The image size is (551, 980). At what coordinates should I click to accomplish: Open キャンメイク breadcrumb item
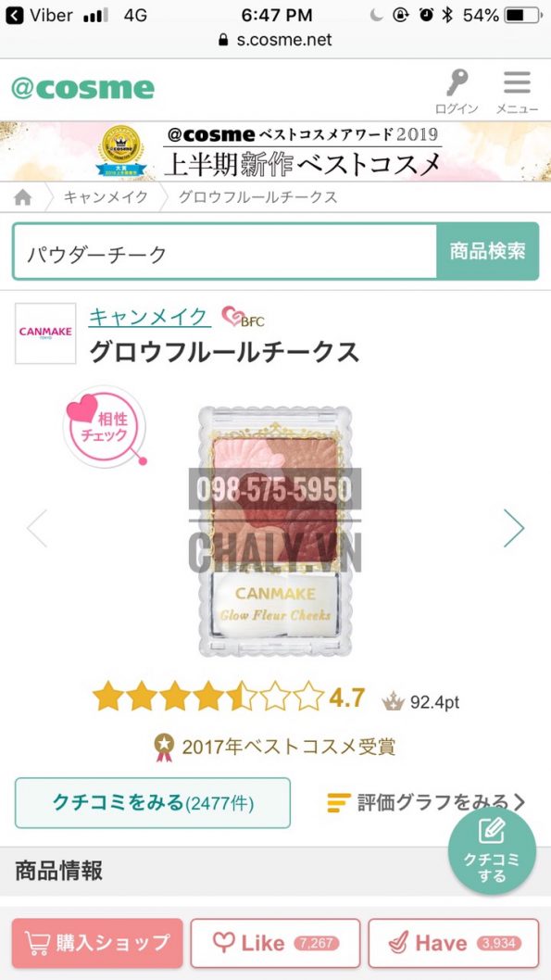tap(106, 197)
